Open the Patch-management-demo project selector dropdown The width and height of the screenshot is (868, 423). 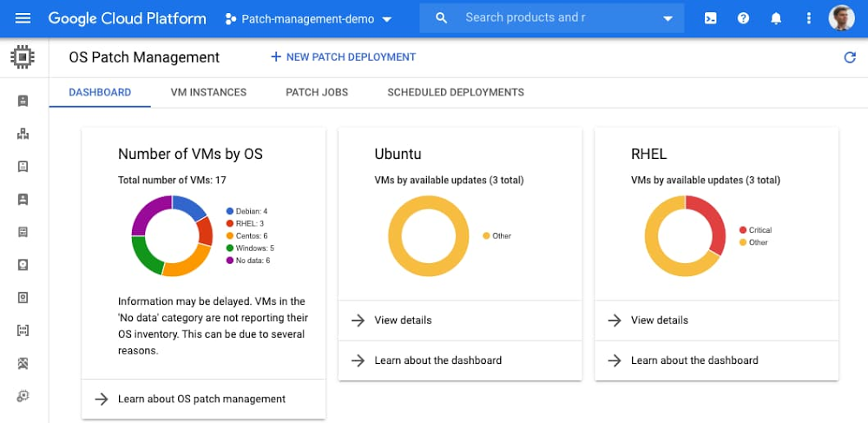click(308, 19)
